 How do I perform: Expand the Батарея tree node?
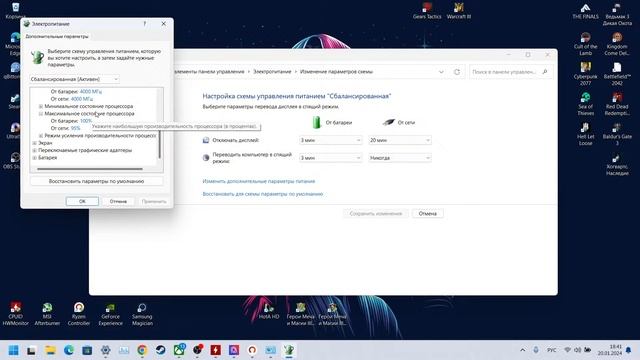[x=34, y=158]
